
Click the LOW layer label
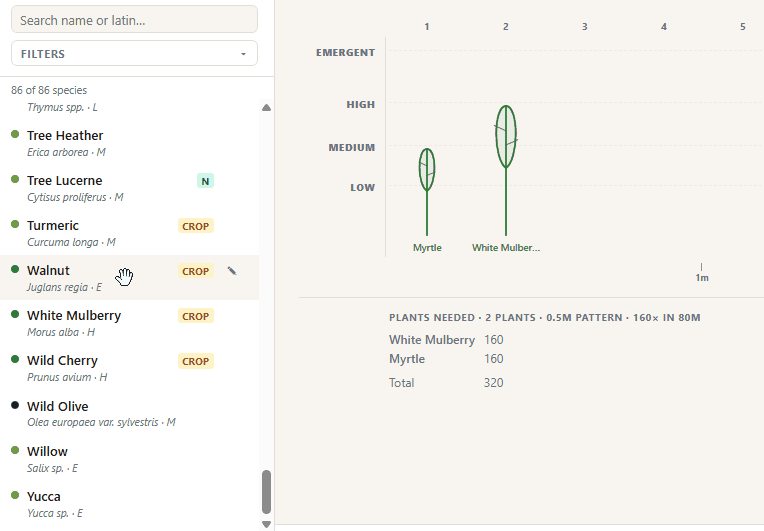click(363, 188)
